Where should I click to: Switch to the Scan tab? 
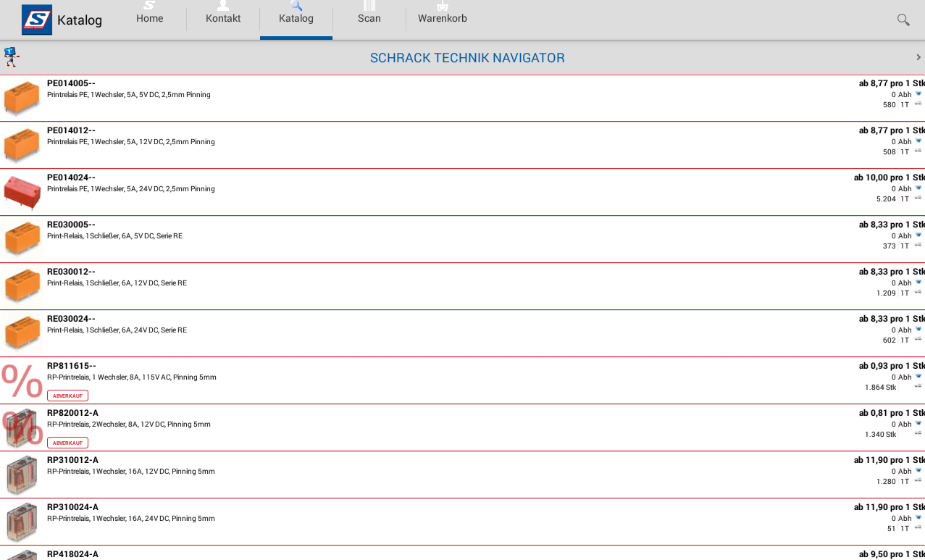[369, 20]
